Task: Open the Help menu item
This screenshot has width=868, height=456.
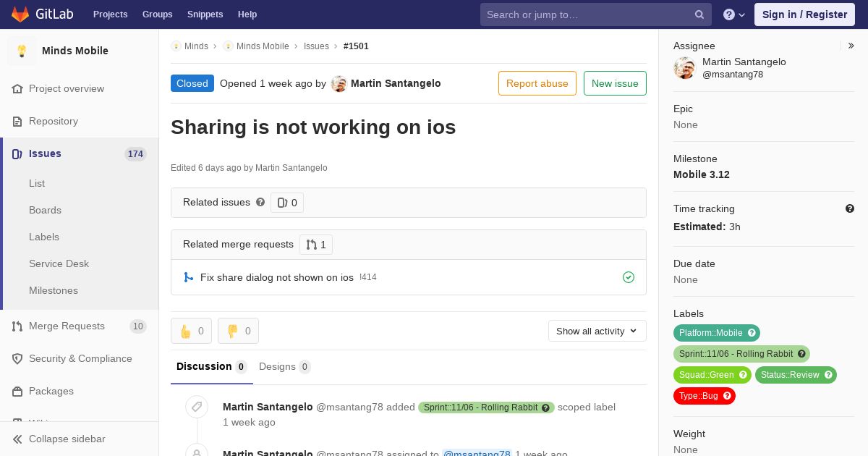Action: coord(247,14)
